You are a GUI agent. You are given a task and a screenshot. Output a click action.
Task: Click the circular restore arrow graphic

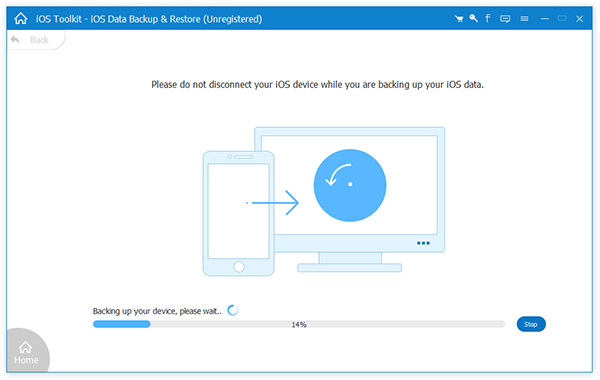tap(350, 185)
